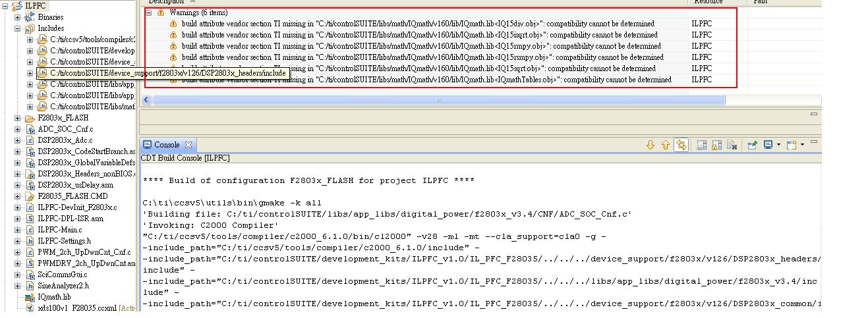Screen dimensions: 868x318
Task: Click the warning icon for IQ15isqrt.obj row
Action: (x=173, y=35)
